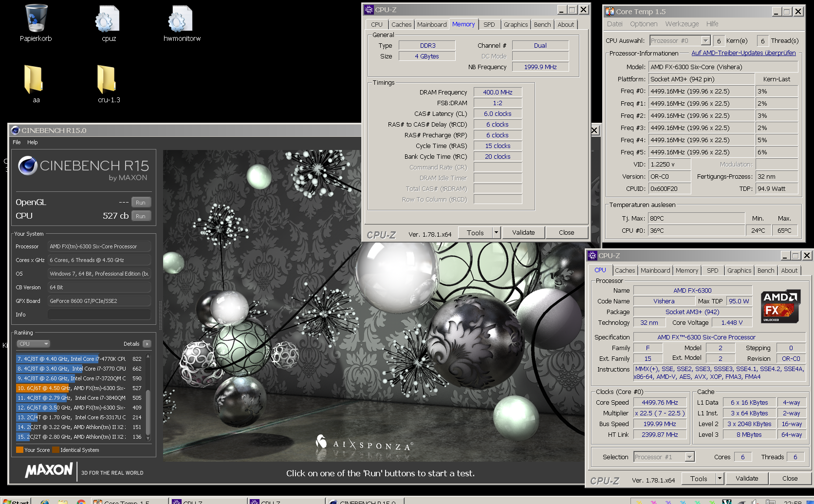Screen dimensions: 814x504
Task: Open the Optionen menu in Core Temp
Action: pos(644,24)
